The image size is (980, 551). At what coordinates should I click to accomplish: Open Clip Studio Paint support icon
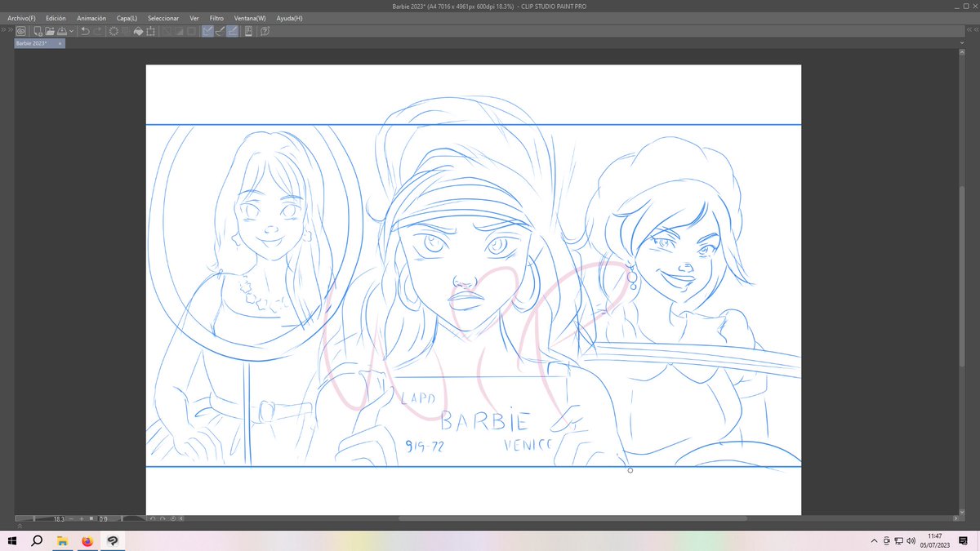tap(265, 31)
